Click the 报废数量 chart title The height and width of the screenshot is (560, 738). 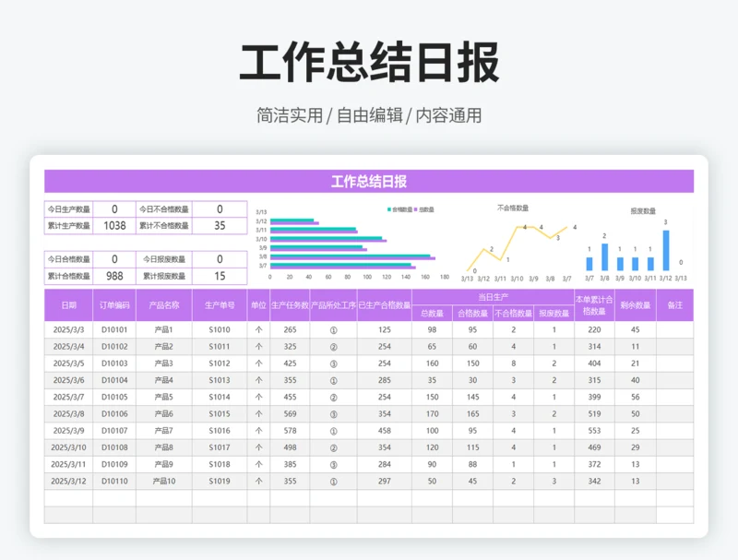tap(642, 211)
